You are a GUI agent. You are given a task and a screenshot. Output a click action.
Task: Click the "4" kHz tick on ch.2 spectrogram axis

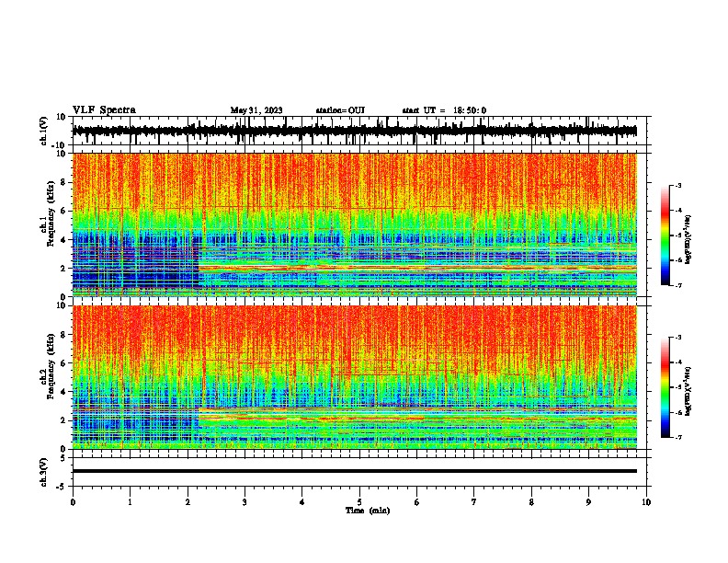pyautogui.click(x=63, y=392)
